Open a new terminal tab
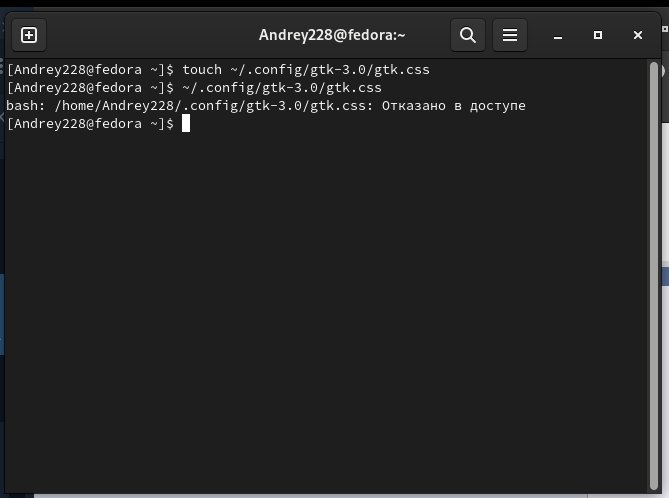Viewport: 669px width, 498px height. (29, 35)
